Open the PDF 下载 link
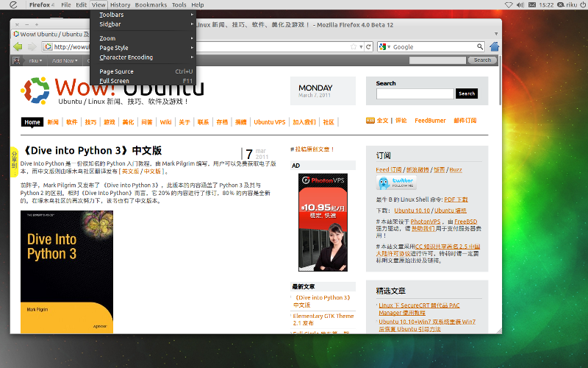The width and height of the screenshot is (588, 368). click(x=456, y=199)
